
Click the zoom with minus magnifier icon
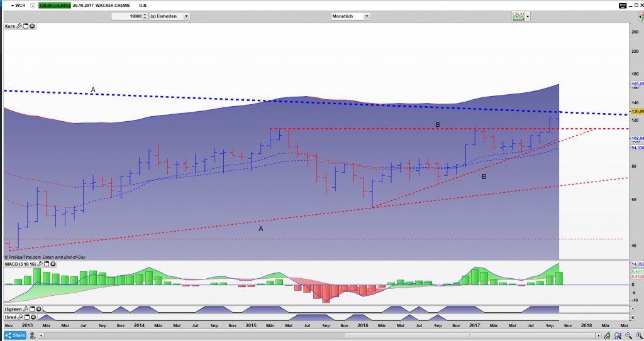[x=629, y=336]
